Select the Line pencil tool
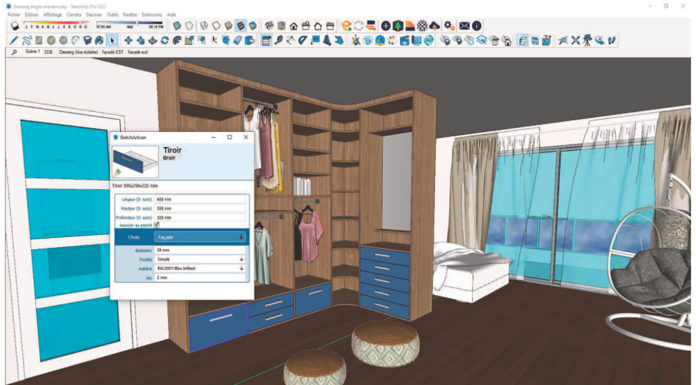Viewport: 696px width, 385px height. click(x=14, y=40)
